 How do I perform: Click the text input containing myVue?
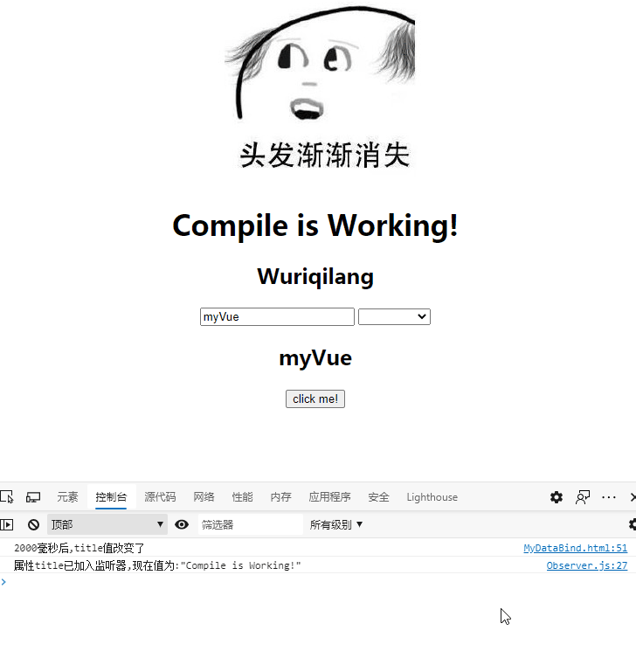click(x=277, y=317)
